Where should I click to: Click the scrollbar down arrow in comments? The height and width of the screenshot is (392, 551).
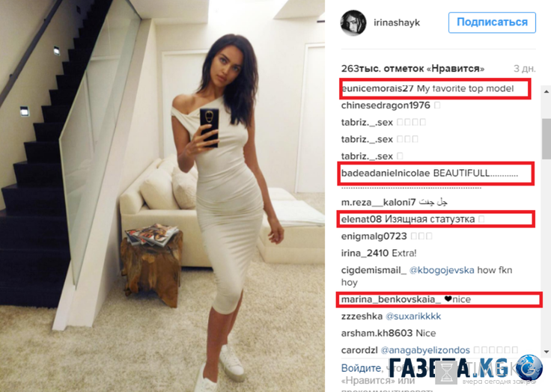click(547, 352)
